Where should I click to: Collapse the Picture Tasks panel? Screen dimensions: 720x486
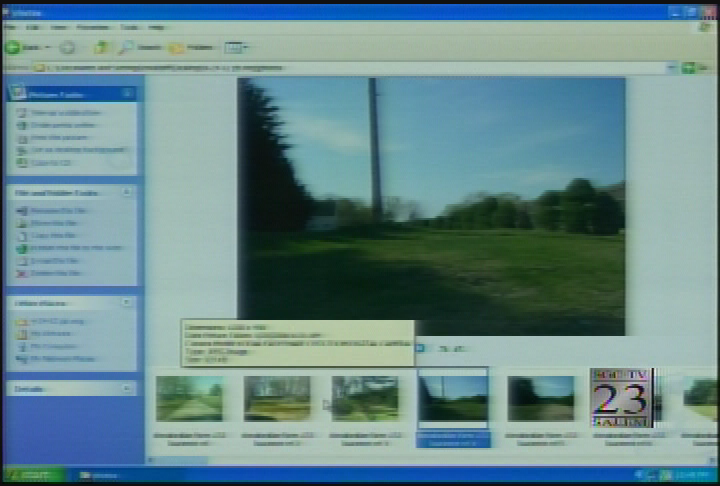tap(128, 93)
